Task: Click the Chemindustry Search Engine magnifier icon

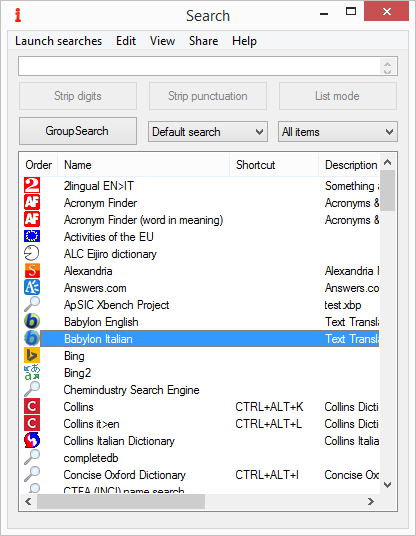Action: click(32, 389)
